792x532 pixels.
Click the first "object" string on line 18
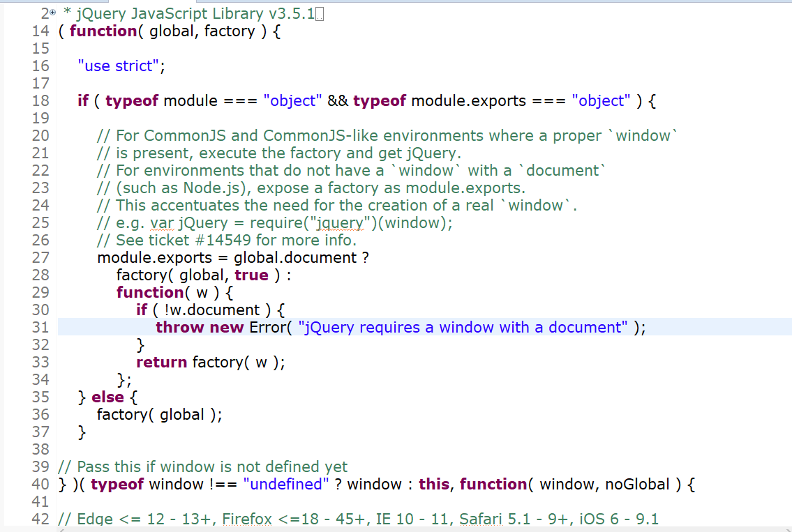[292, 101]
